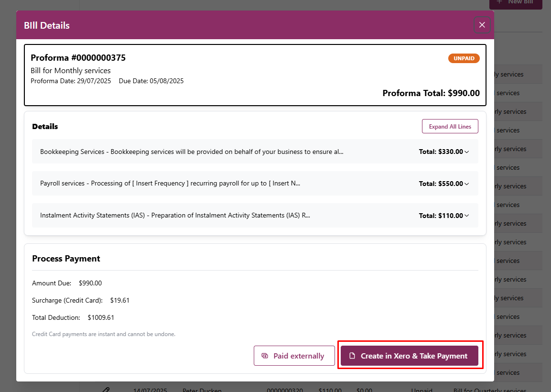Expand the $550.00 Payroll line chevron
551x392 pixels.
pyautogui.click(x=467, y=184)
